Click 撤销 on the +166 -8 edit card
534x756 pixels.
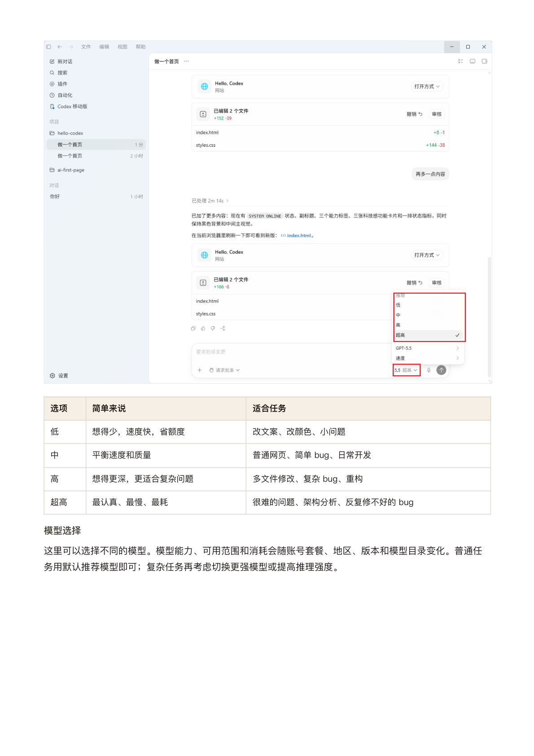coord(414,283)
